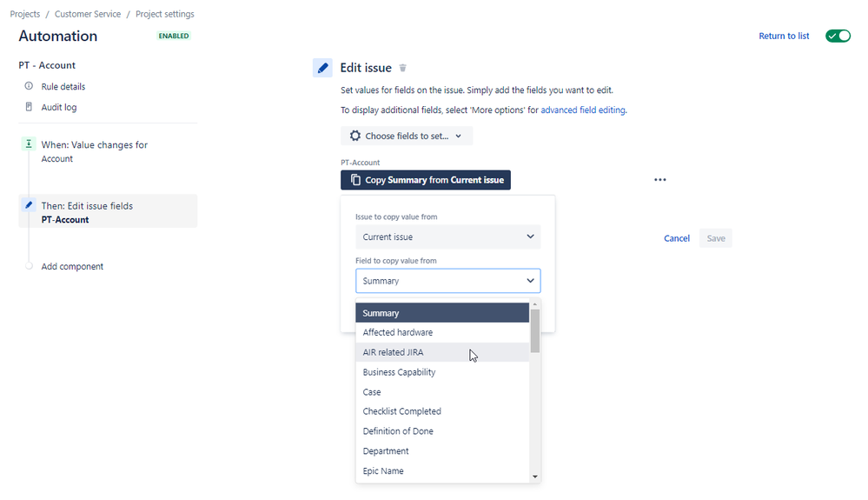868x500 pixels.
Task: Open the Field to copy value from dropdown
Action: (447, 281)
